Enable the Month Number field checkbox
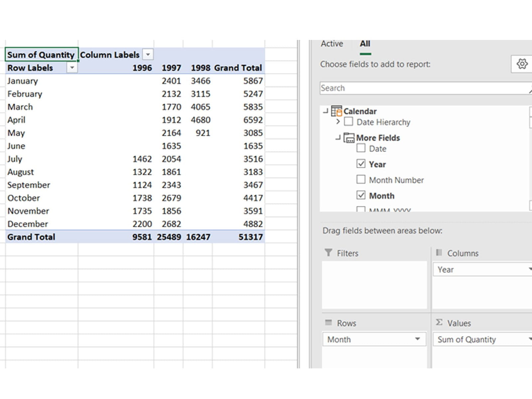 361,180
